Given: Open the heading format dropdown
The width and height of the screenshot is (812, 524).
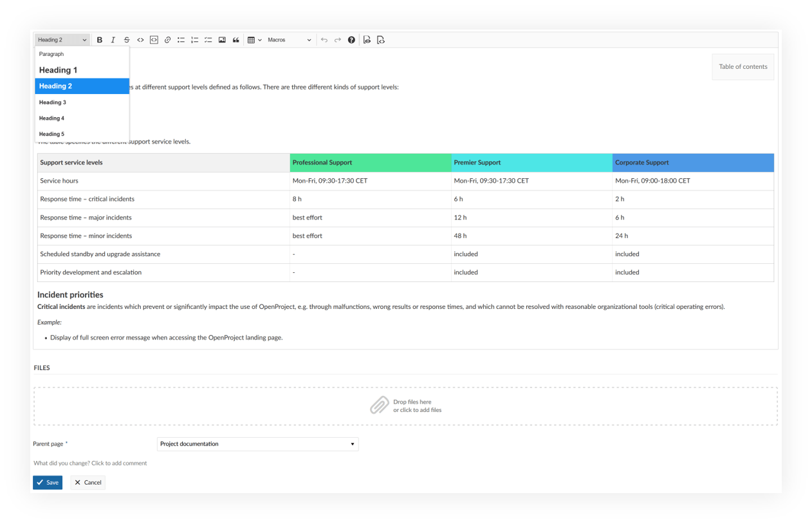Looking at the screenshot, I should point(62,39).
